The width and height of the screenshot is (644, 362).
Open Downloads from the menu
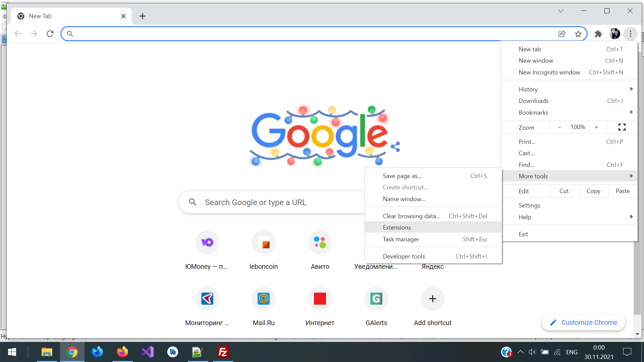pos(569,101)
